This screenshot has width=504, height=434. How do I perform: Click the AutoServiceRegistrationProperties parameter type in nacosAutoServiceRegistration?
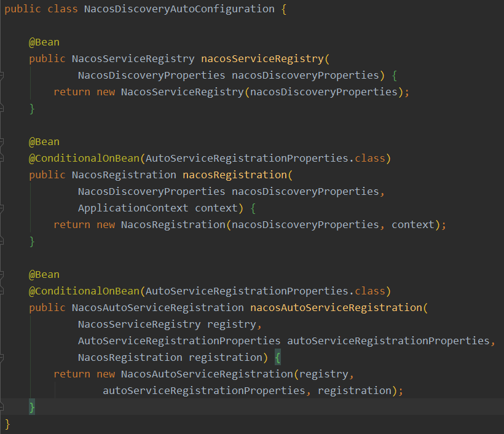click(179, 341)
